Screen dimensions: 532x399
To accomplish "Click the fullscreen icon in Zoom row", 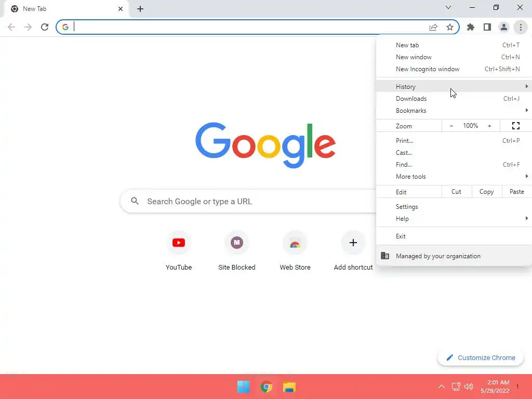I will [516, 126].
